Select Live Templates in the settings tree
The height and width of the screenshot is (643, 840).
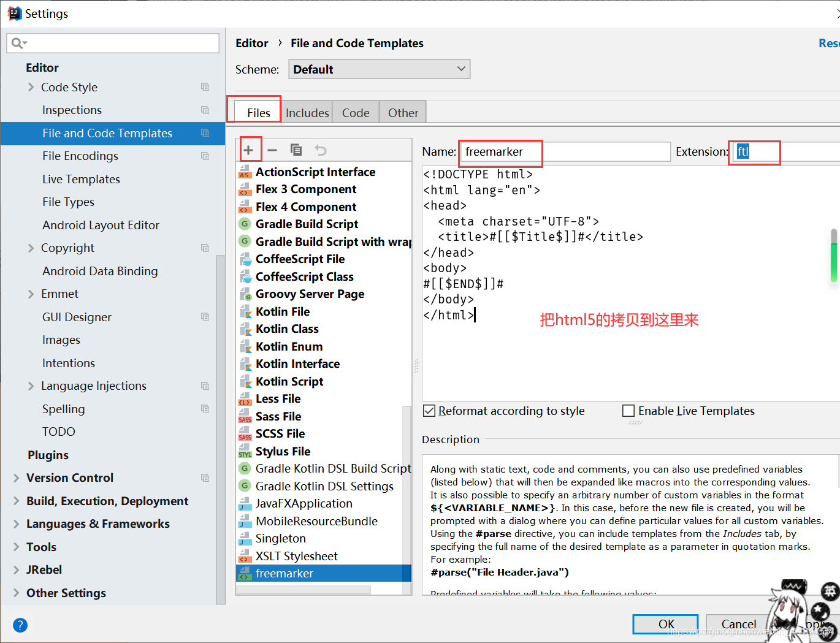pos(81,179)
